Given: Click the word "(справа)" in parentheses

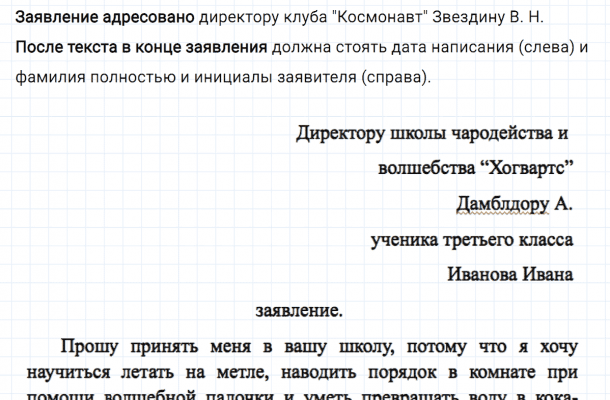Looking at the screenshot, I should point(393,78).
